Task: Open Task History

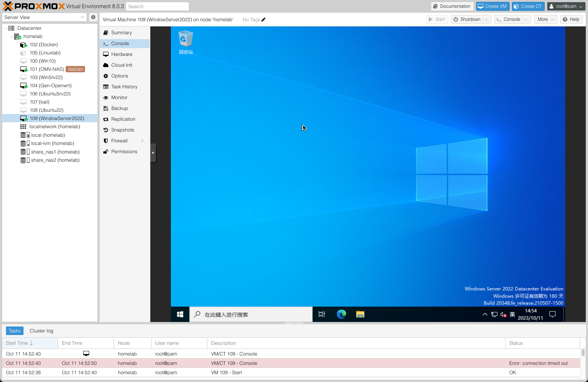Action: (x=125, y=87)
